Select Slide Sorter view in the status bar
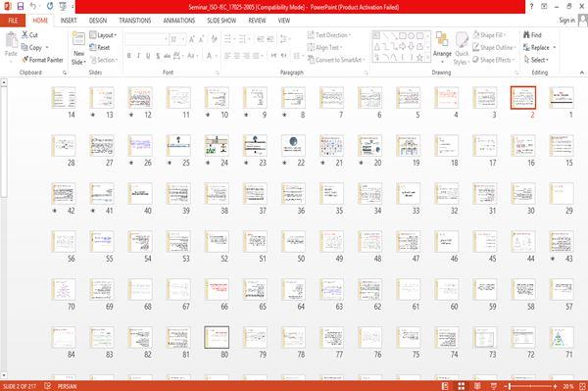This screenshot has width=588, height=391. [462, 386]
